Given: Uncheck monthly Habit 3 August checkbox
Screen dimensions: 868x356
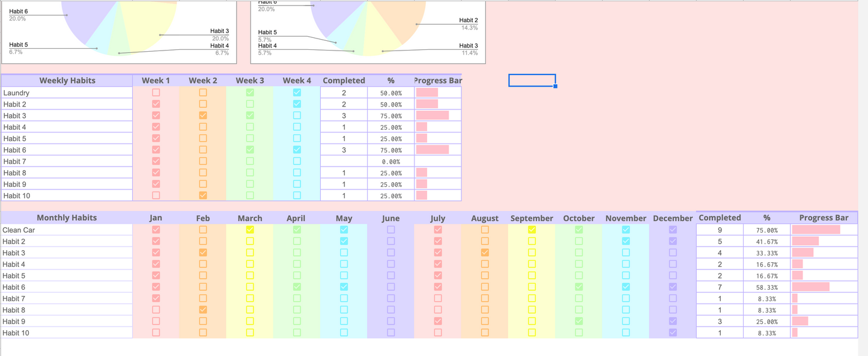Looking at the screenshot, I should point(485,253).
